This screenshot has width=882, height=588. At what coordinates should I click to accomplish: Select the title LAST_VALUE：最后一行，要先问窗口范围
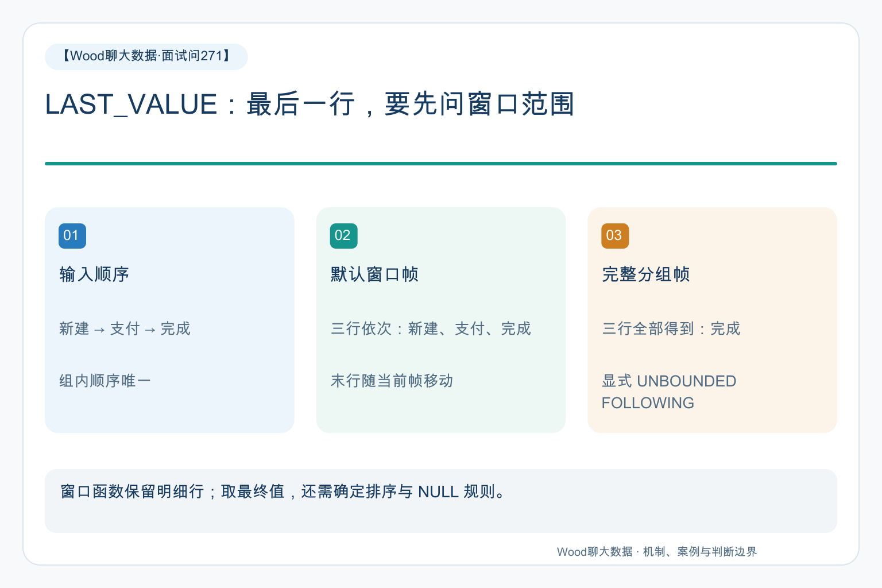(310, 105)
